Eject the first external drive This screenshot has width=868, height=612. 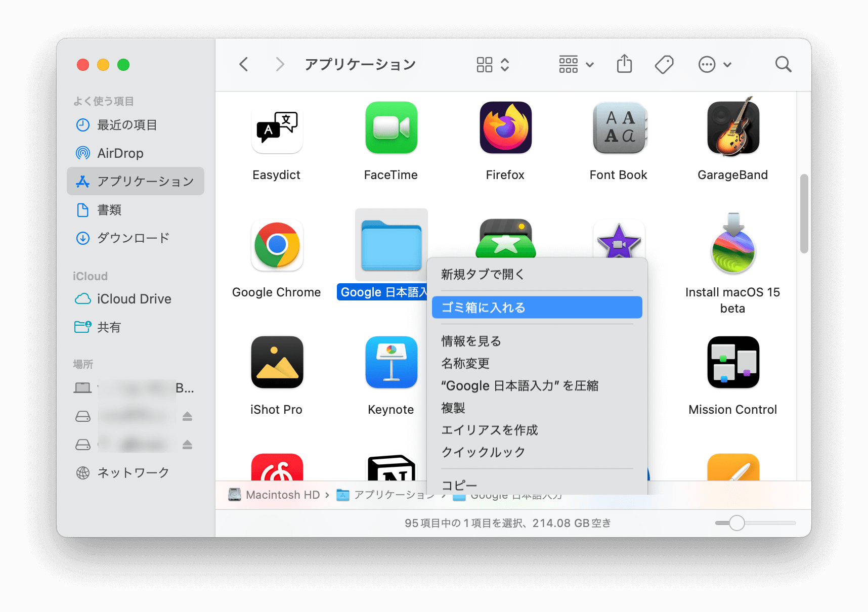pos(187,416)
